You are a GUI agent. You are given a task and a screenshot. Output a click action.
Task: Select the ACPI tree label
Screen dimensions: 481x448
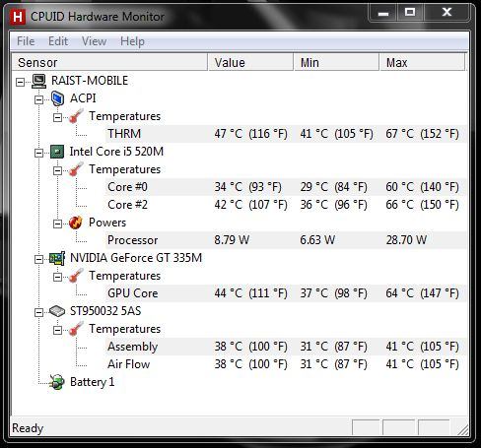click(x=83, y=98)
